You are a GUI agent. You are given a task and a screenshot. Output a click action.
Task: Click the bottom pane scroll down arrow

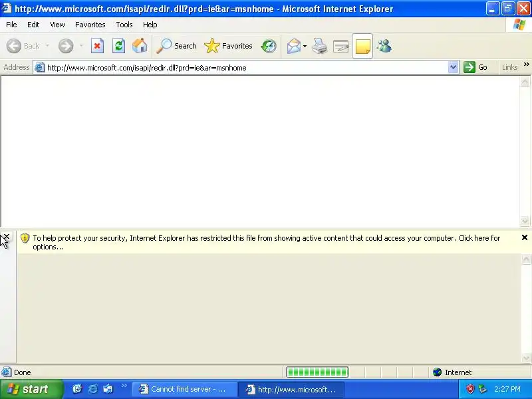(x=526, y=358)
